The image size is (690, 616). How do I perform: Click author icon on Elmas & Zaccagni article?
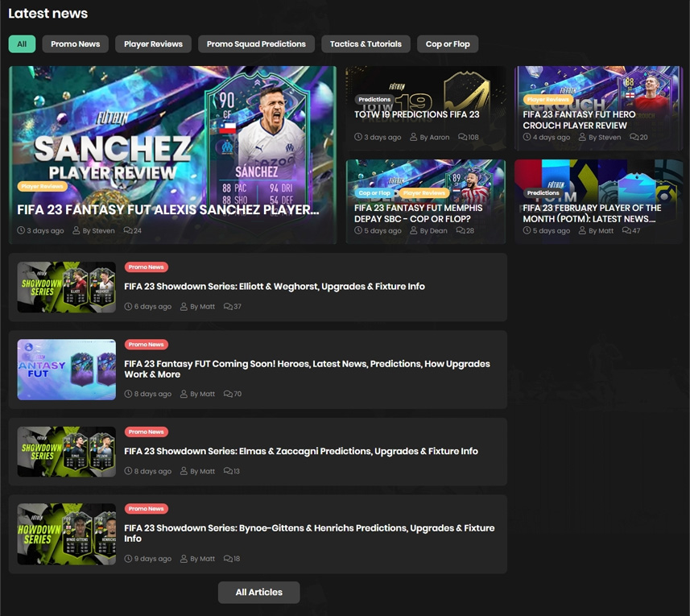184,471
